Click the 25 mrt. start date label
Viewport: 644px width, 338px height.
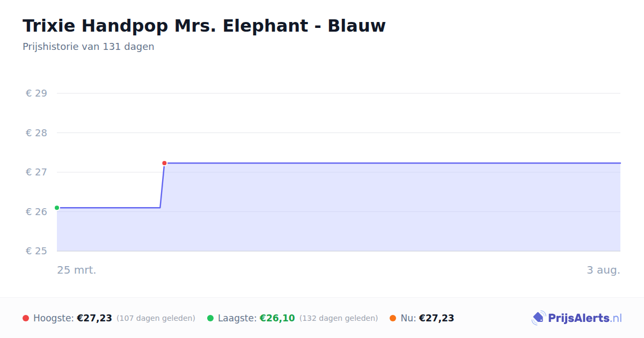point(77,270)
